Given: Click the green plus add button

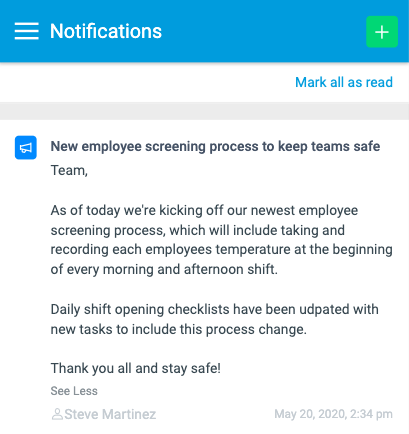Looking at the screenshot, I should click(382, 32).
